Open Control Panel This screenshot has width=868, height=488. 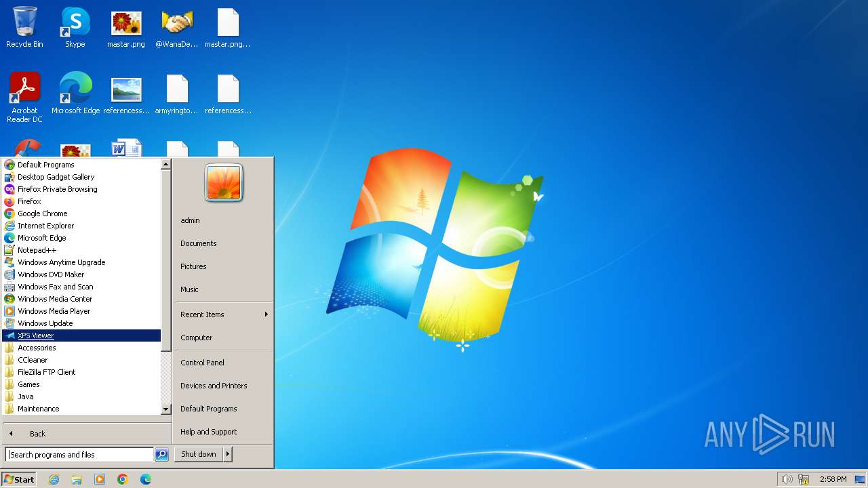tap(224, 363)
